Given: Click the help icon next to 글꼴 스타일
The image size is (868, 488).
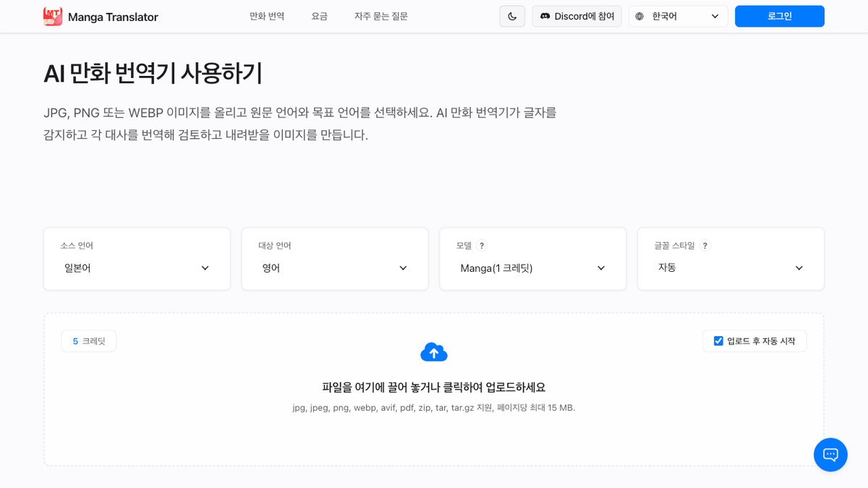Looking at the screenshot, I should 705,246.
